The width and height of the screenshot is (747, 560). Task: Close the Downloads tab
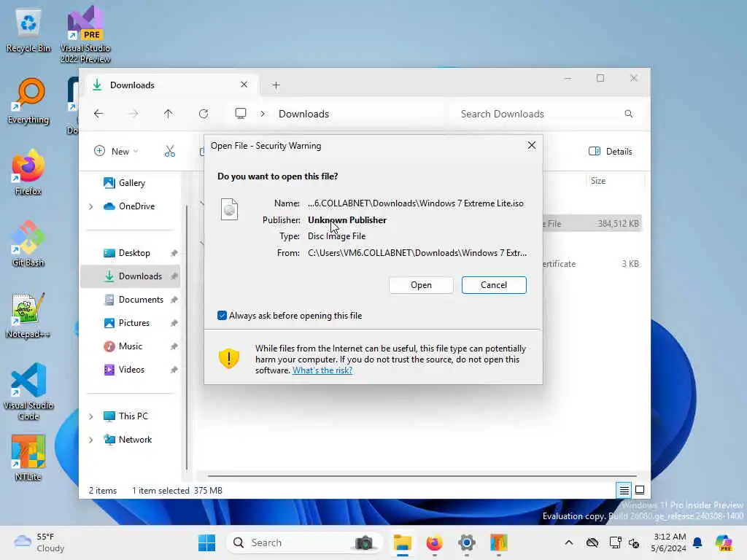pos(244,85)
